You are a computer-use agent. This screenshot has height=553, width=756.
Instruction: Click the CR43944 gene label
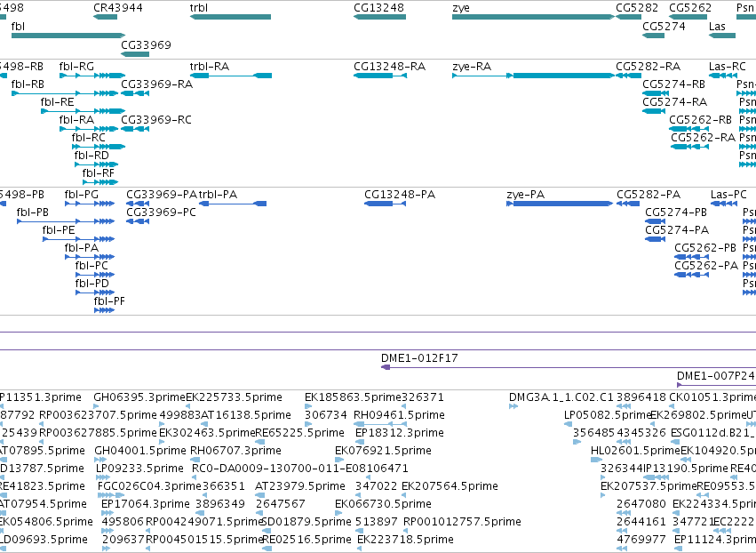pyautogui.click(x=118, y=8)
